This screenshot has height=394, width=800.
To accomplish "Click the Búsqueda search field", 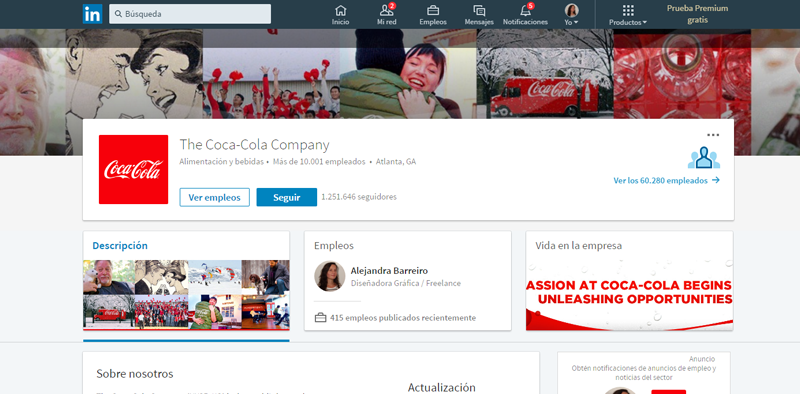I will coord(190,14).
